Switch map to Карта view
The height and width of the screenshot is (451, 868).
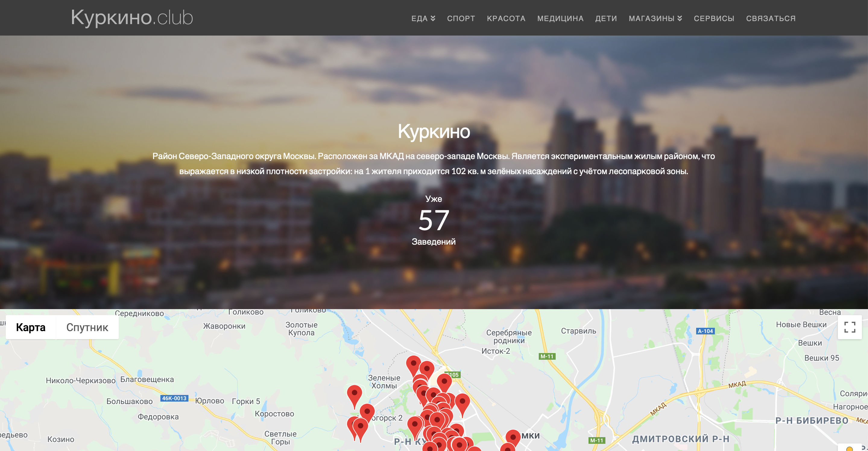(x=31, y=327)
